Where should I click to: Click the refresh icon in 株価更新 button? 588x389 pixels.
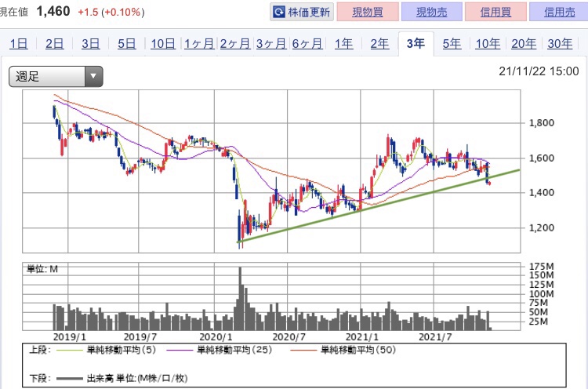[x=278, y=13]
